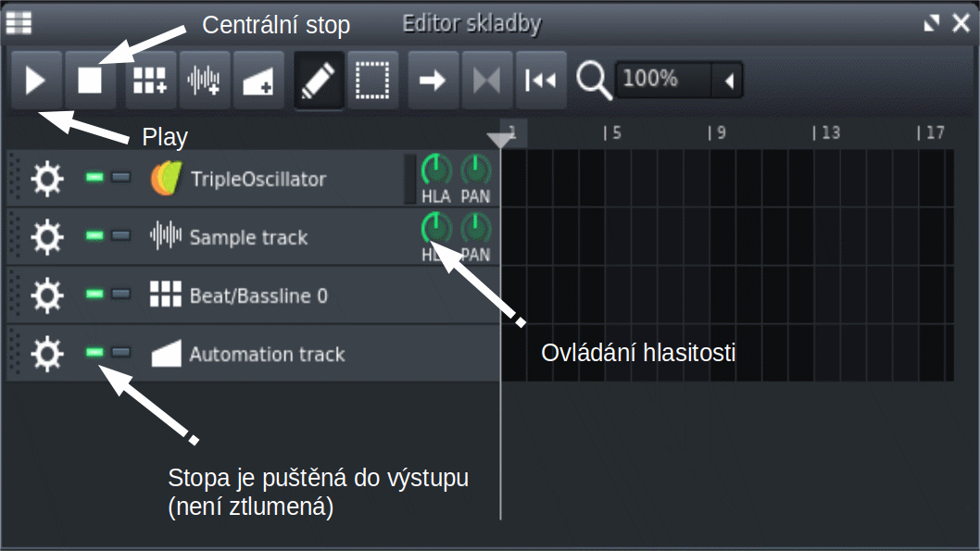
Task: Click the Automation track name label
Action: [x=267, y=354]
